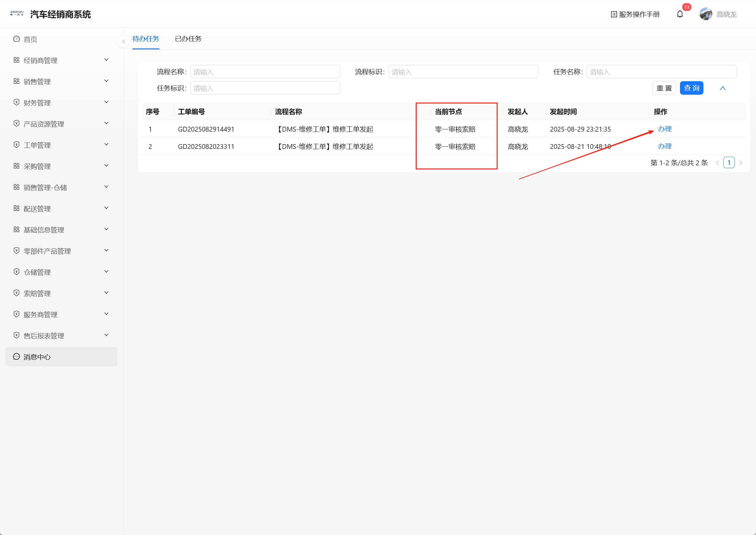Open the notification bell
The width and height of the screenshot is (756, 535).
680,14
